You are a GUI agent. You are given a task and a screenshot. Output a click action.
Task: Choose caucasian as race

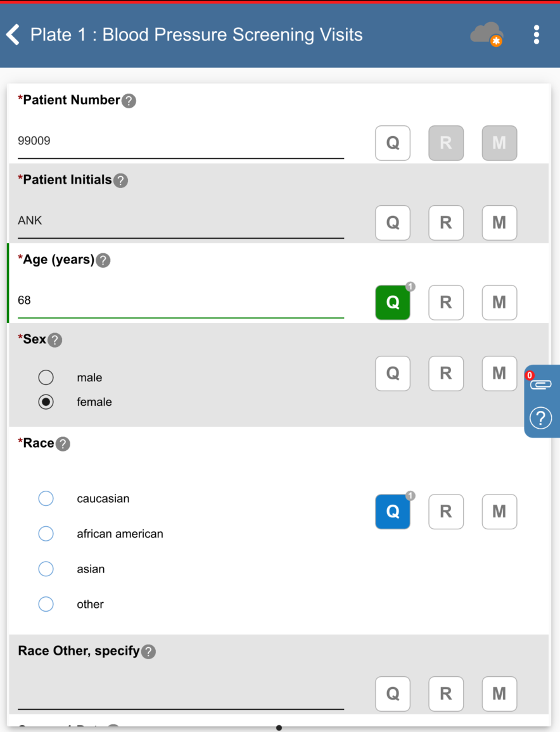pyautogui.click(x=46, y=498)
